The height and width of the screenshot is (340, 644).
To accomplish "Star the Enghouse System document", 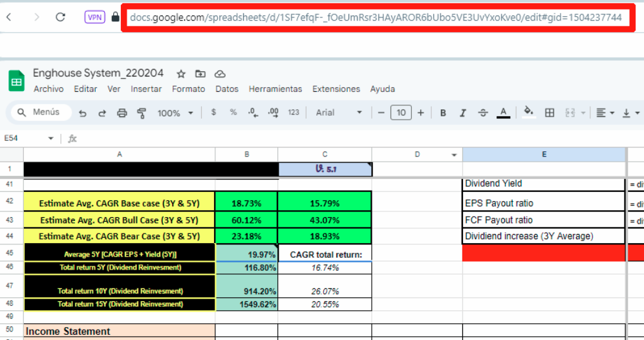I will tap(180, 74).
